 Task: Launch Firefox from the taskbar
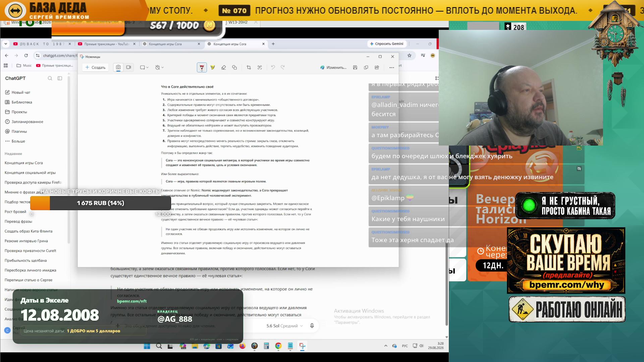[x=243, y=346]
